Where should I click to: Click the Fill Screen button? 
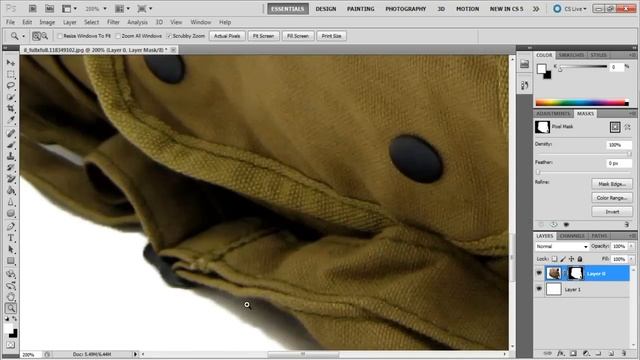coord(298,36)
